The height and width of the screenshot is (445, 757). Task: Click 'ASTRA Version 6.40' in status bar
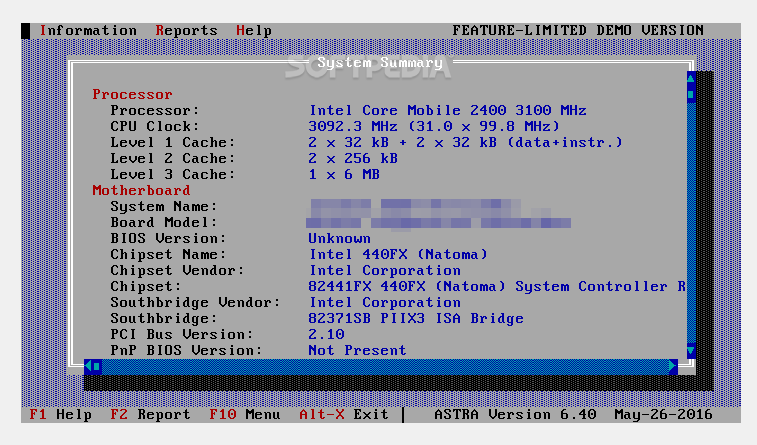click(515, 415)
